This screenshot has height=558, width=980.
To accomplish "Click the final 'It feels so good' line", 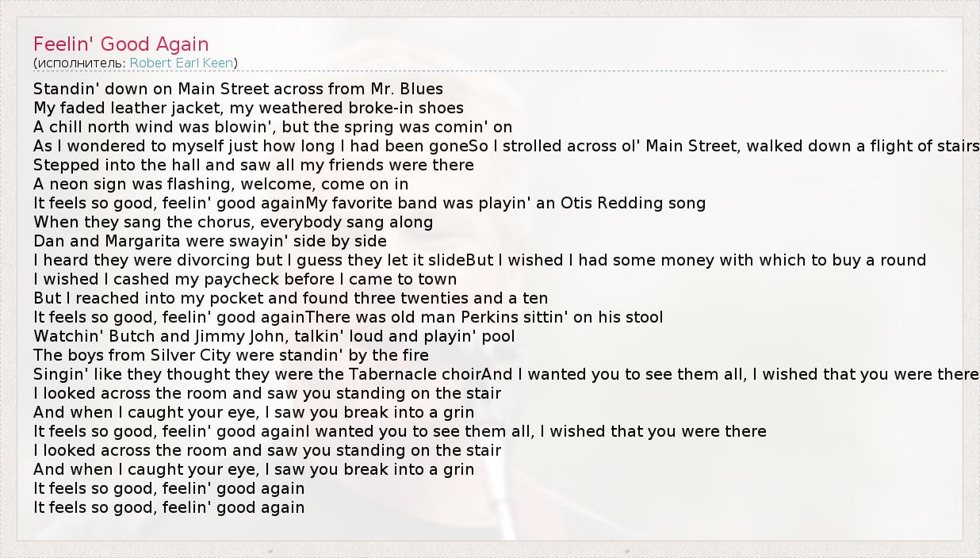I will tap(169, 507).
